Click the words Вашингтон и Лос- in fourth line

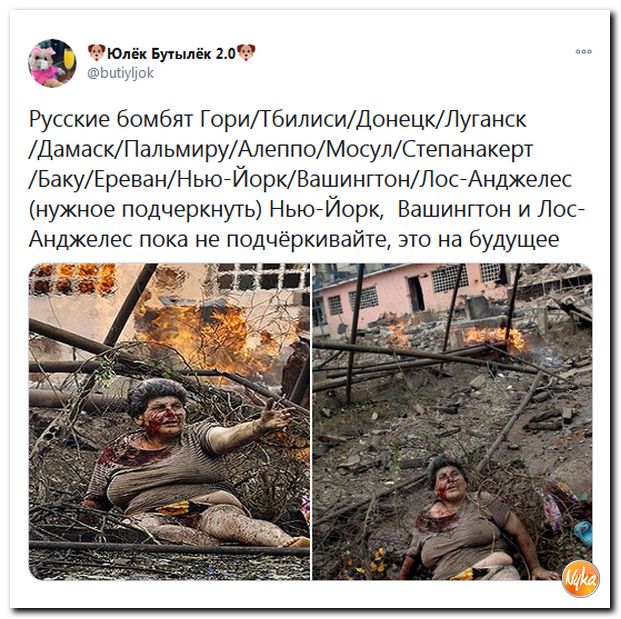click(491, 209)
